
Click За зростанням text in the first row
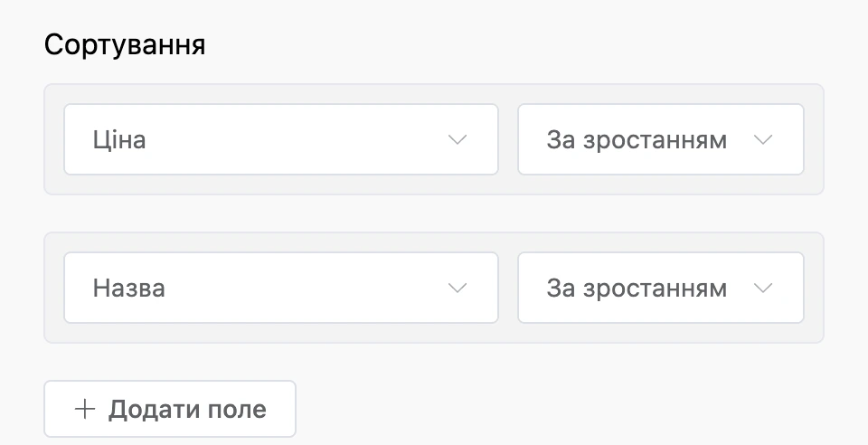(x=637, y=140)
